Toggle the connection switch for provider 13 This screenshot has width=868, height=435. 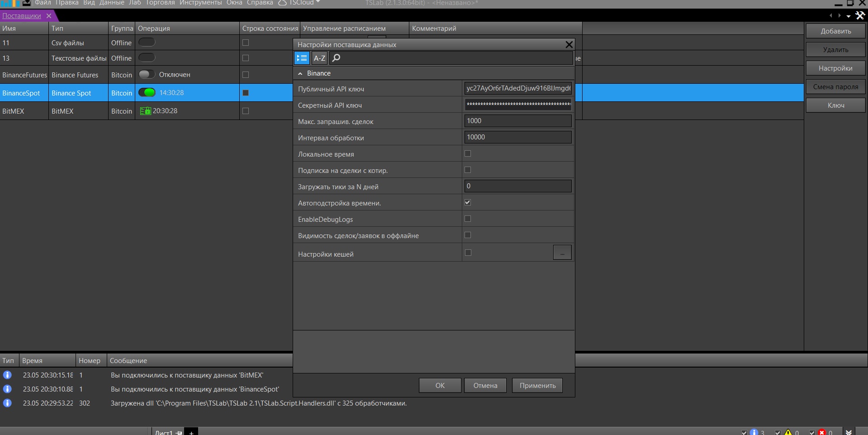click(147, 57)
